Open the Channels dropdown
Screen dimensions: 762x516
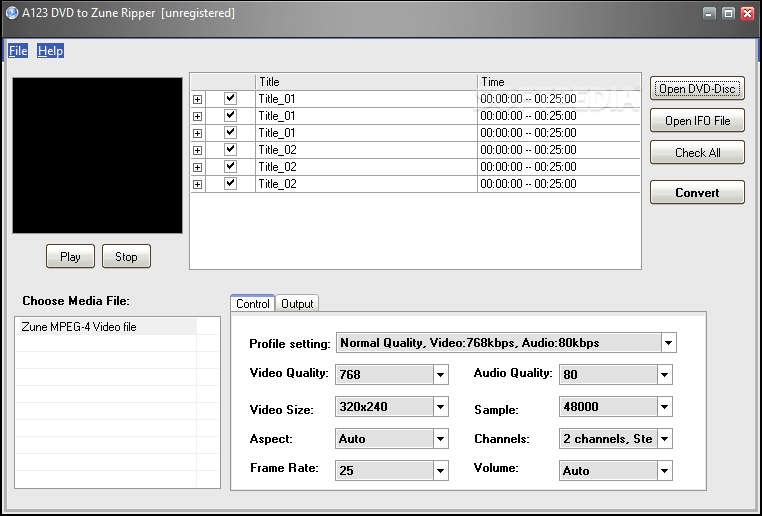[x=664, y=439]
